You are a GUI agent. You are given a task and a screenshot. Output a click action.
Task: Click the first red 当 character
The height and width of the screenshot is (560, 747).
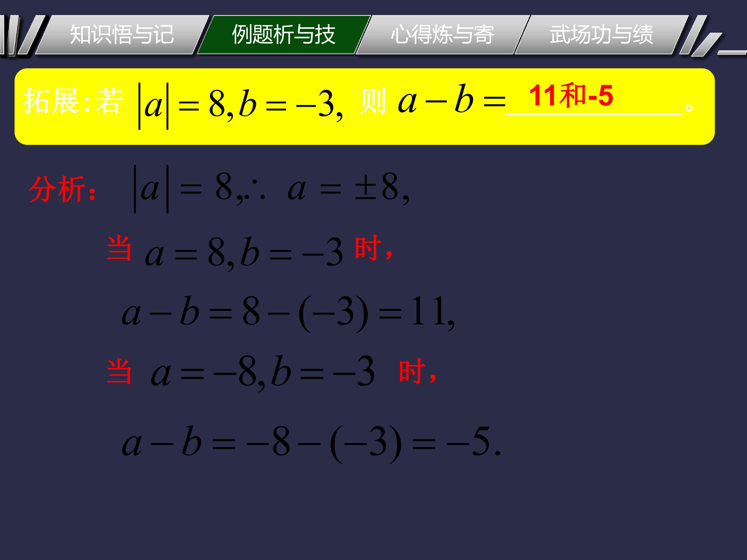[119, 248]
